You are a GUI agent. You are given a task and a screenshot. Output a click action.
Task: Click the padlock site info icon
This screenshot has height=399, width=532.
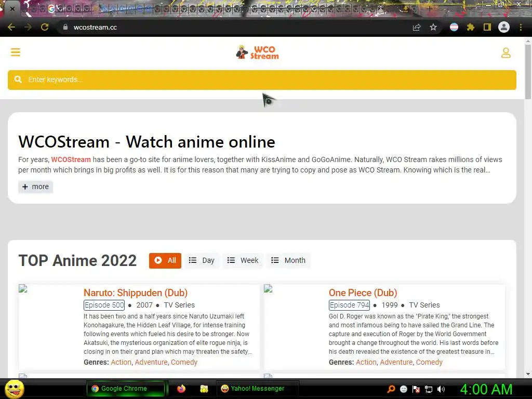(65, 27)
